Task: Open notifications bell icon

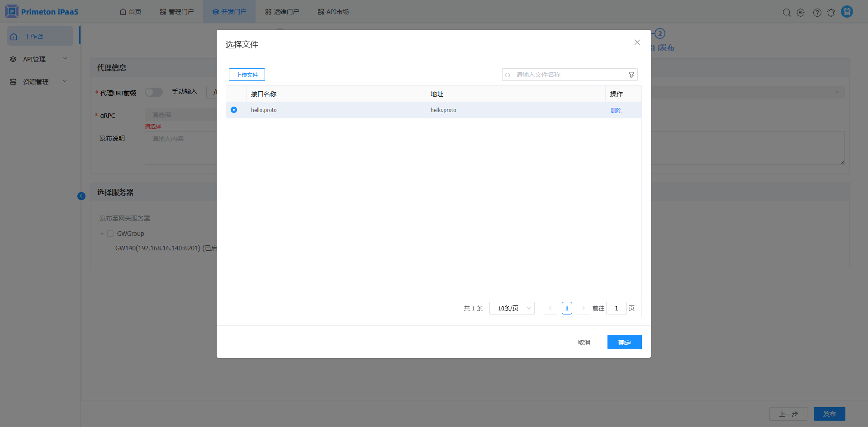Action: coord(831,13)
